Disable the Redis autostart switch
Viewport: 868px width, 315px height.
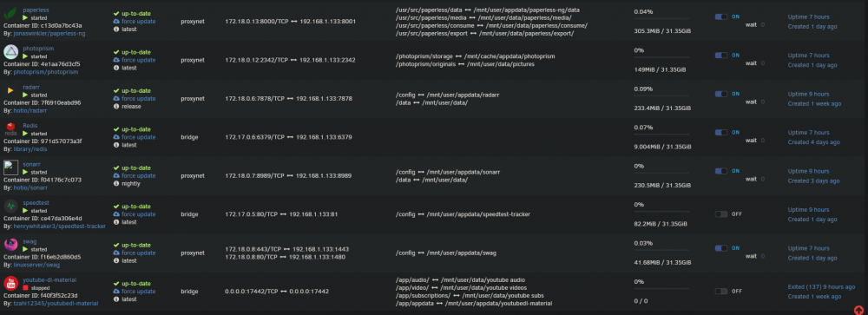tap(720, 132)
